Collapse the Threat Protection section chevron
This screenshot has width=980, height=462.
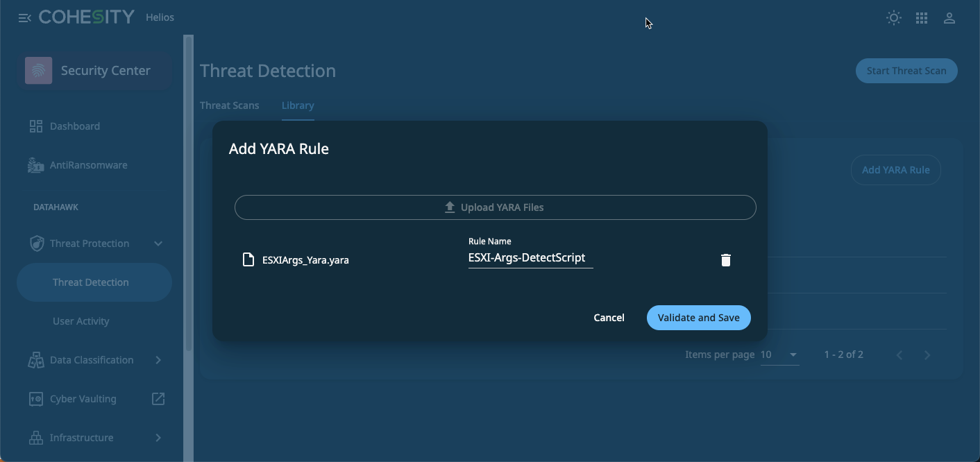[158, 243]
